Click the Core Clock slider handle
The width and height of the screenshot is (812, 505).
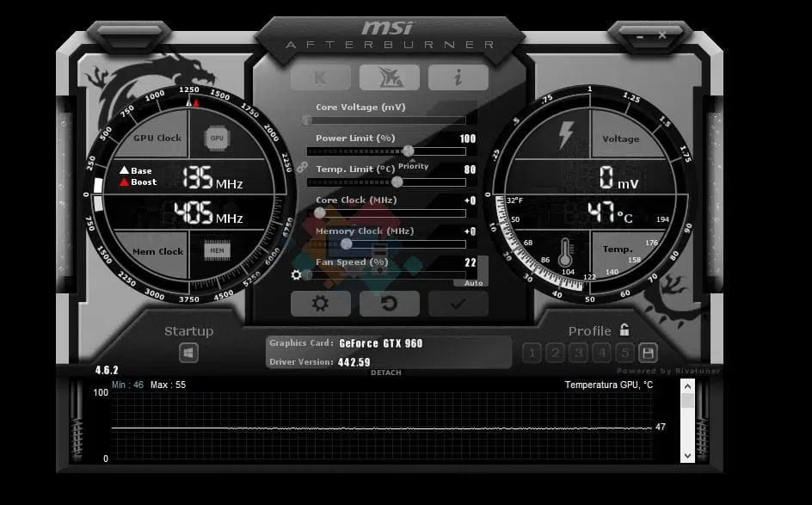pyautogui.click(x=320, y=212)
